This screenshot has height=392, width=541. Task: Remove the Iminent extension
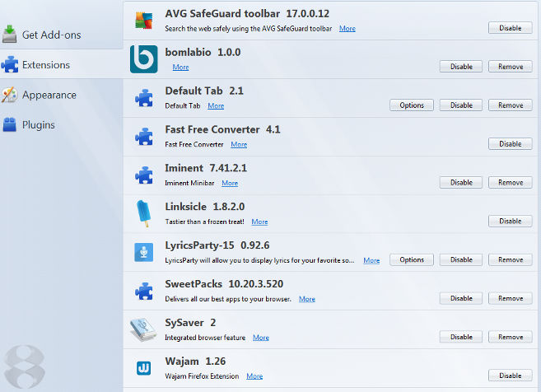click(511, 183)
